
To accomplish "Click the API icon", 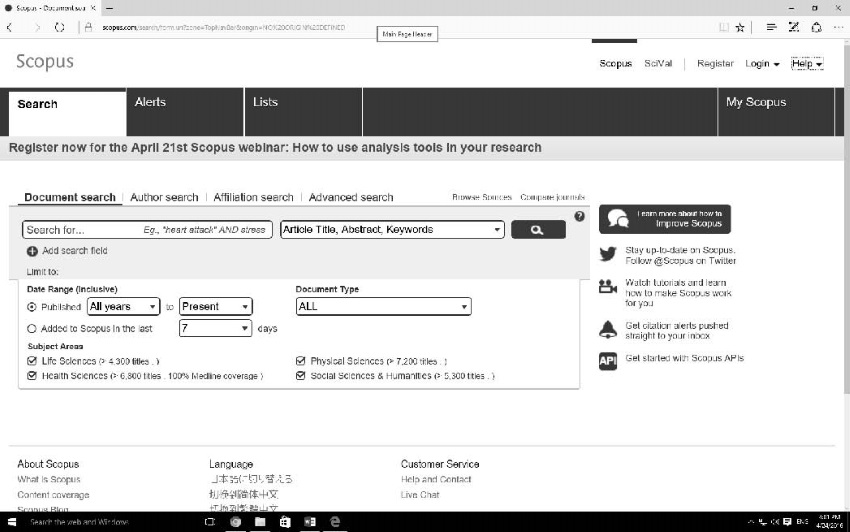I will pyautogui.click(x=608, y=361).
